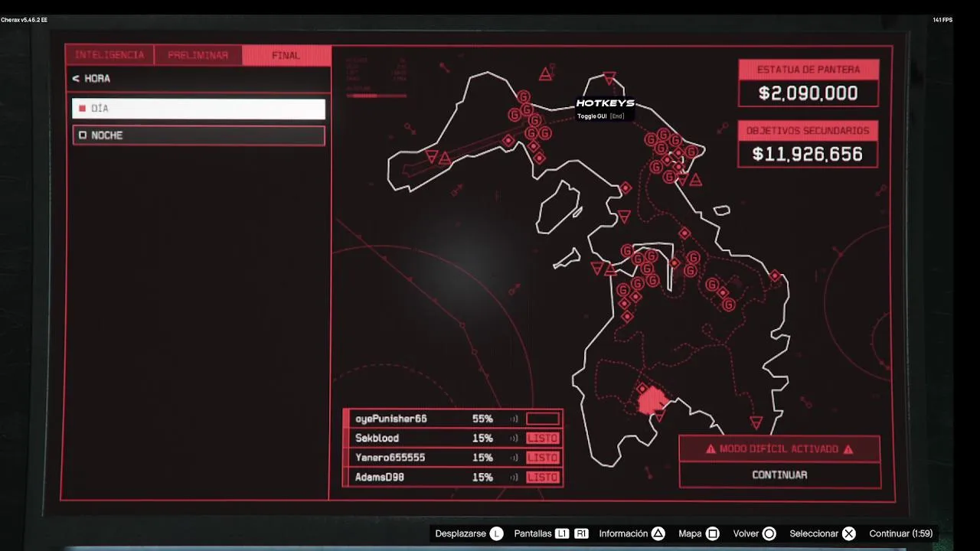Select the OBJETIVOS SECUNDARIOS header
The image size is (980, 551).
808,131
